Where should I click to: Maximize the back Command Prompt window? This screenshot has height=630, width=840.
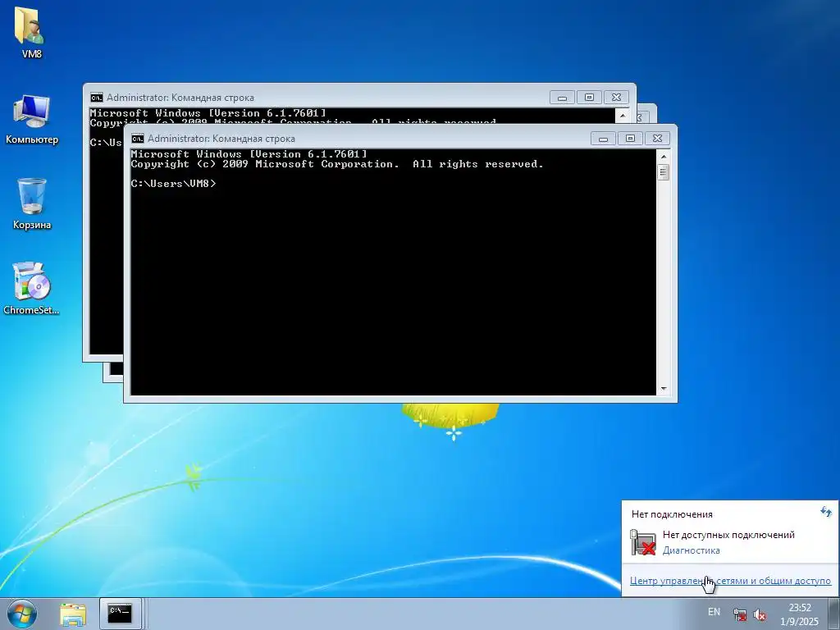(589, 98)
